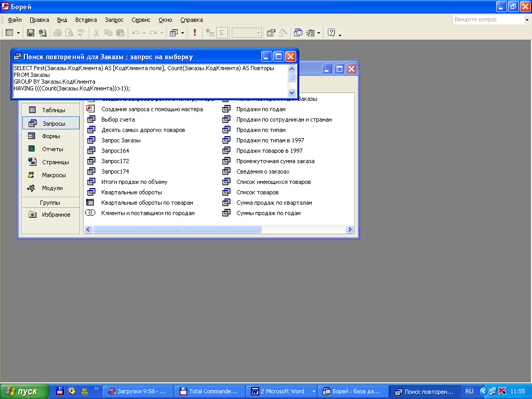Click the Cut scissors icon
Image resolution: width=532 pixels, height=399 pixels.
(96, 33)
